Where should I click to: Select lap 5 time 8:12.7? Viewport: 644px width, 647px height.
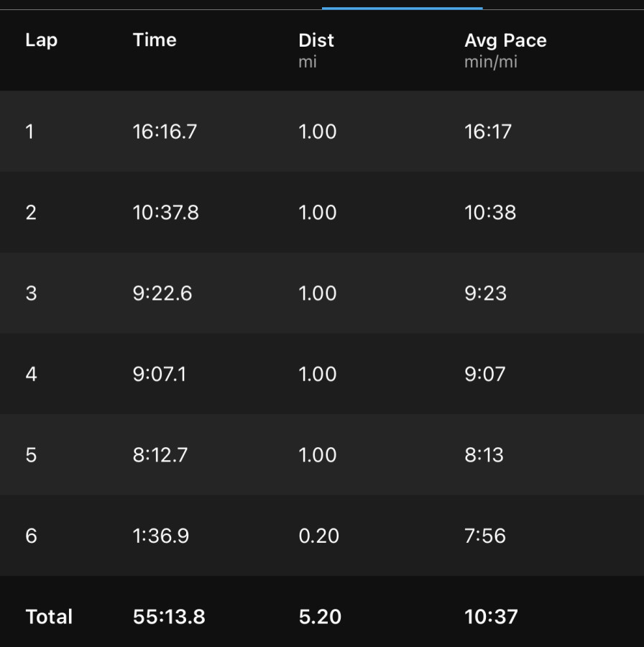click(x=160, y=455)
